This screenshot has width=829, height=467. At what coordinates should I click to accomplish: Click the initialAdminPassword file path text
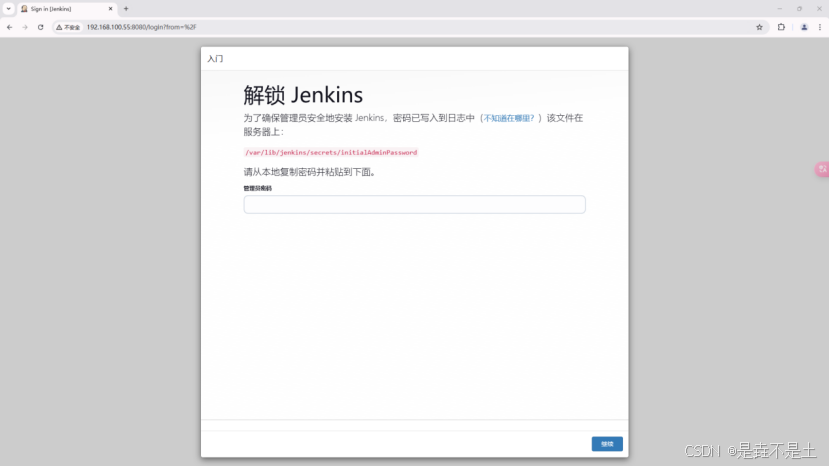pyautogui.click(x=331, y=152)
